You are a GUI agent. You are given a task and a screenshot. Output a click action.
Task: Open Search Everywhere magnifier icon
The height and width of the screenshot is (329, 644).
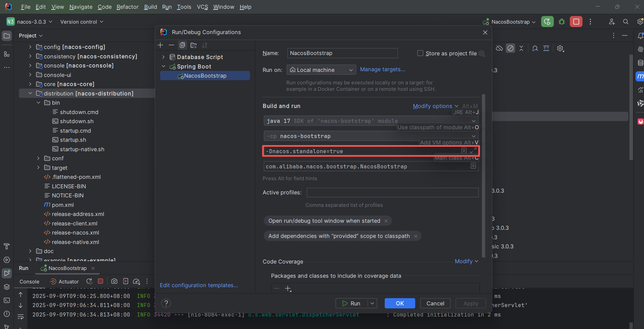click(626, 22)
